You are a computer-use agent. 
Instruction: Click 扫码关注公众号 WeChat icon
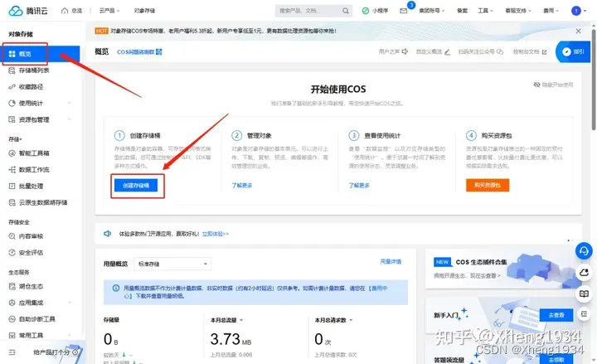point(500,51)
